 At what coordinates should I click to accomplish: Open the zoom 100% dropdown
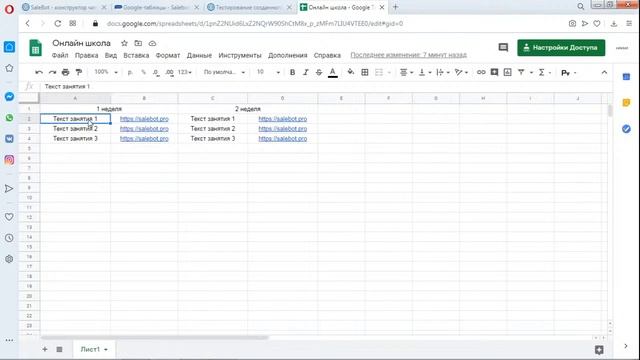(106, 72)
